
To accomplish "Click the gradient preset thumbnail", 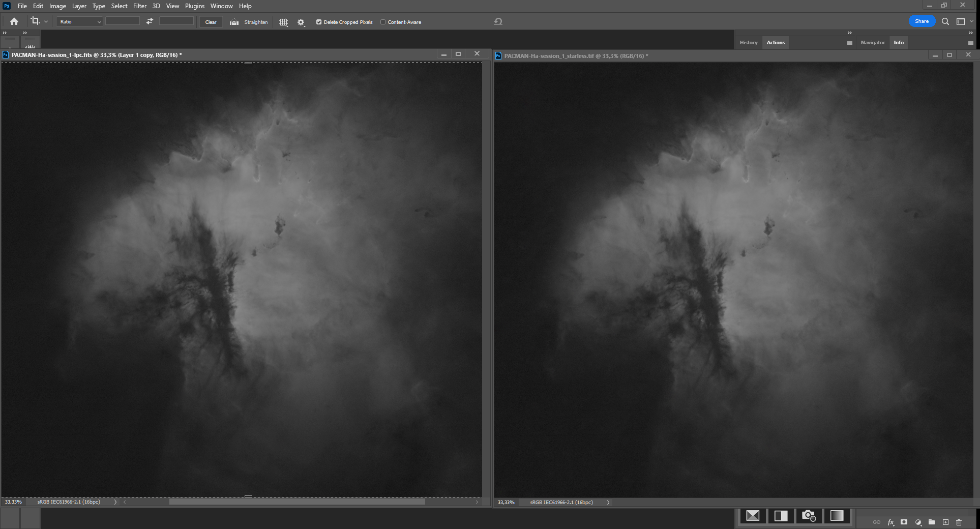I will (837, 516).
